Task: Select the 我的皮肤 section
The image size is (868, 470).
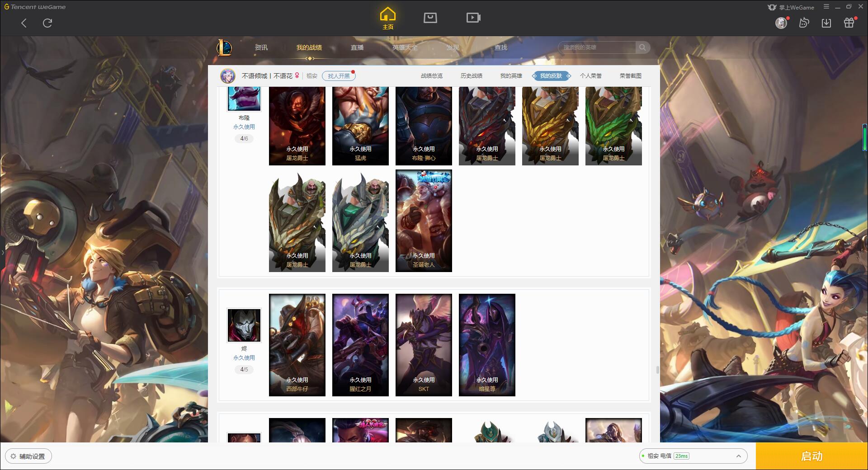Action: (551, 76)
